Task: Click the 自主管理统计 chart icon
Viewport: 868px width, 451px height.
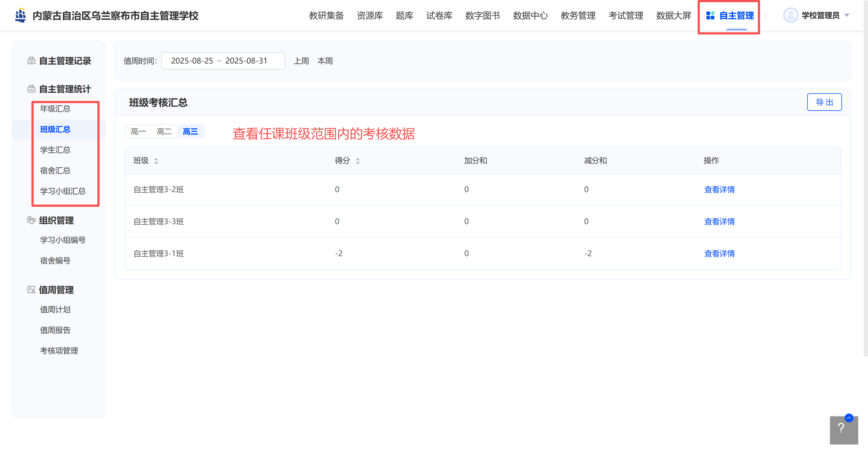Action: coord(31,89)
